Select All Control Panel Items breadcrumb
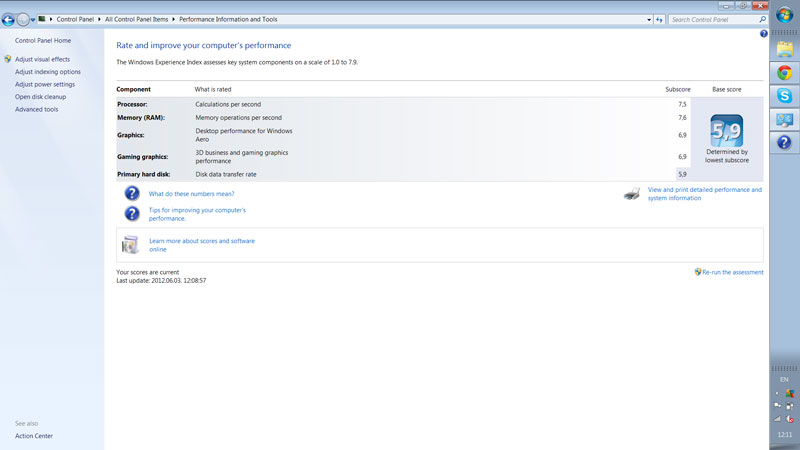The image size is (800, 450). click(x=136, y=19)
